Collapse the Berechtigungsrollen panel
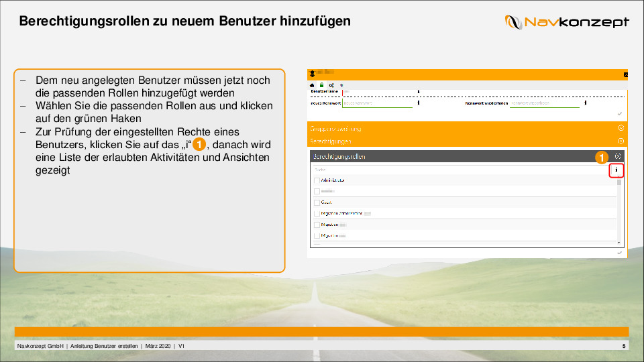This screenshot has height=362, width=644. (618, 156)
